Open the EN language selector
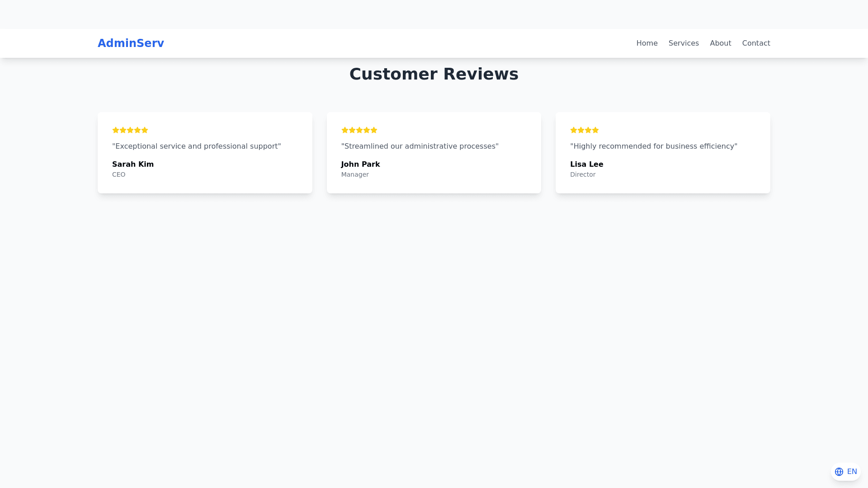Image resolution: width=868 pixels, height=488 pixels. [852, 472]
